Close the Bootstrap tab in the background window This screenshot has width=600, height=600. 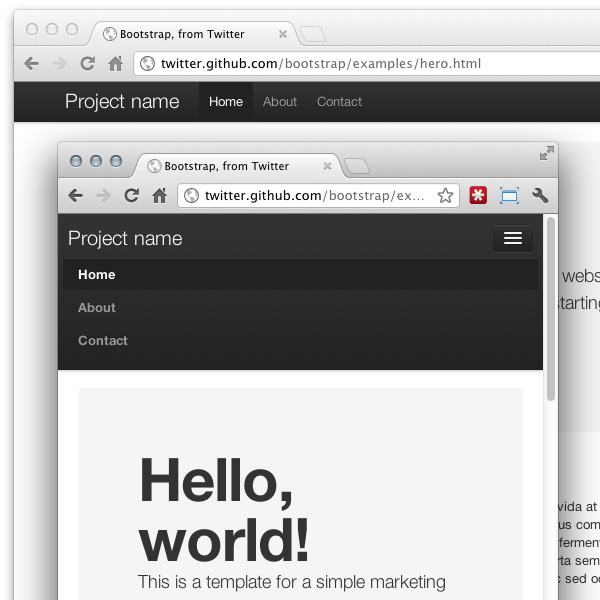coord(283,34)
